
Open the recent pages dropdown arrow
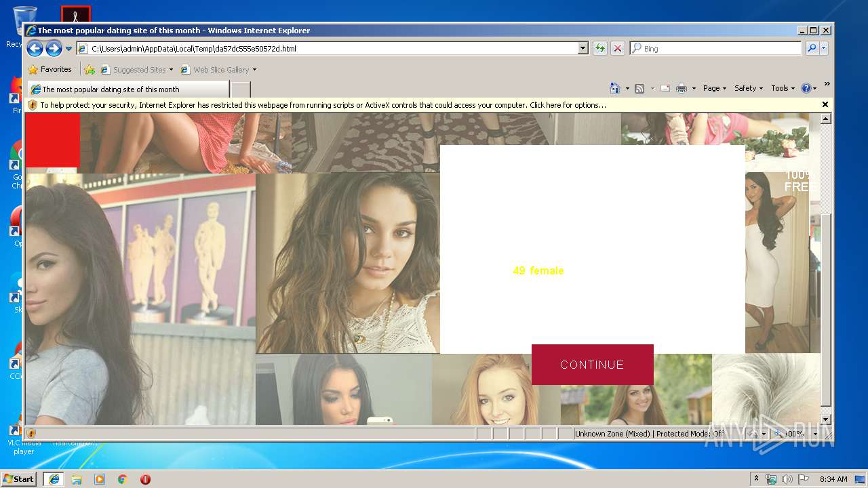(68, 49)
